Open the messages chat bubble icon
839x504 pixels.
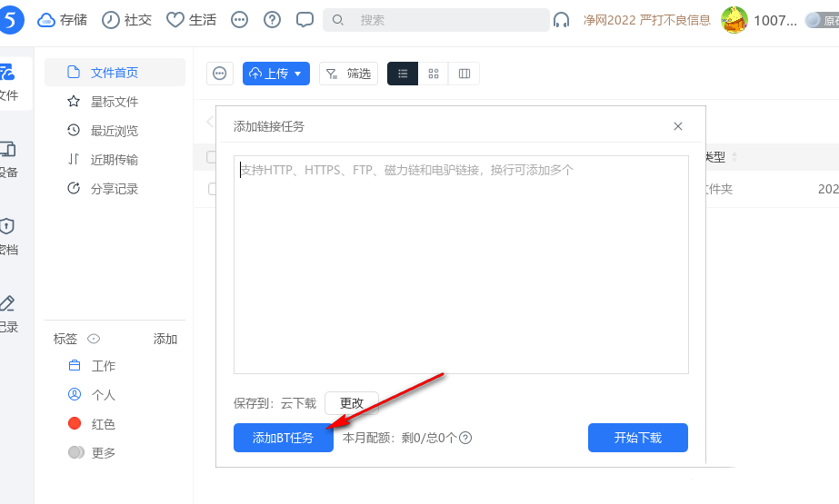[x=305, y=20]
